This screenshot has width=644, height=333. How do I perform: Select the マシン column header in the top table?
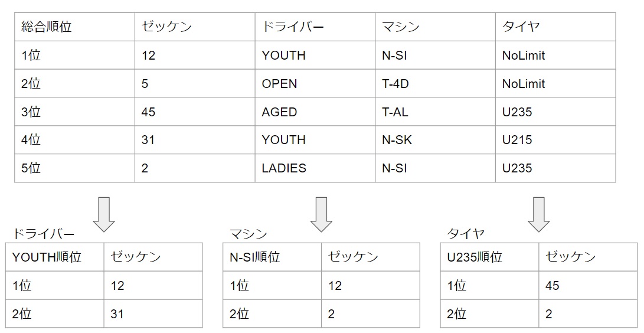click(x=434, y=27)
